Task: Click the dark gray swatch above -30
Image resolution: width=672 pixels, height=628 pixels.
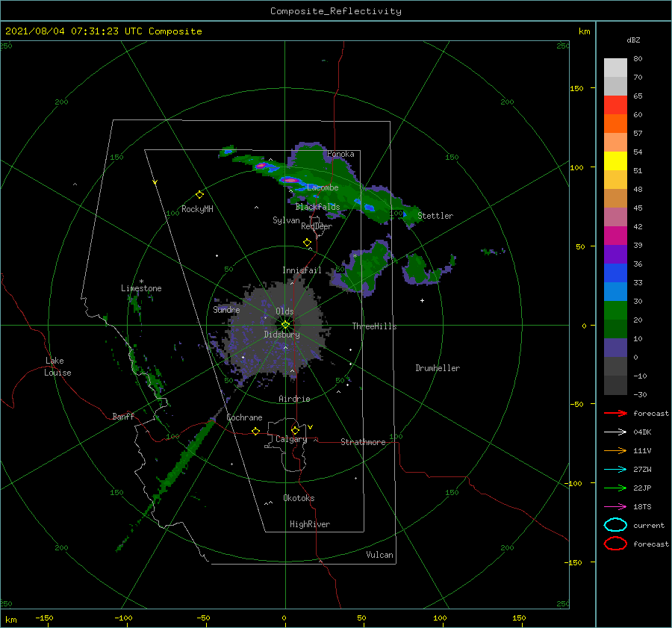Action: pyautogui.click(x=615, y=385)
